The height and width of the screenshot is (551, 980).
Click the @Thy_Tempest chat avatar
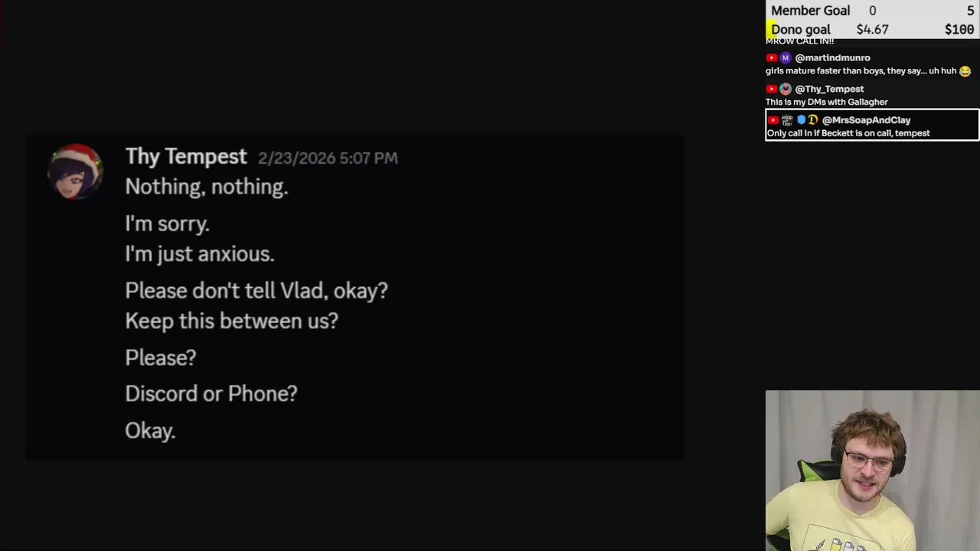pos(785,90)
